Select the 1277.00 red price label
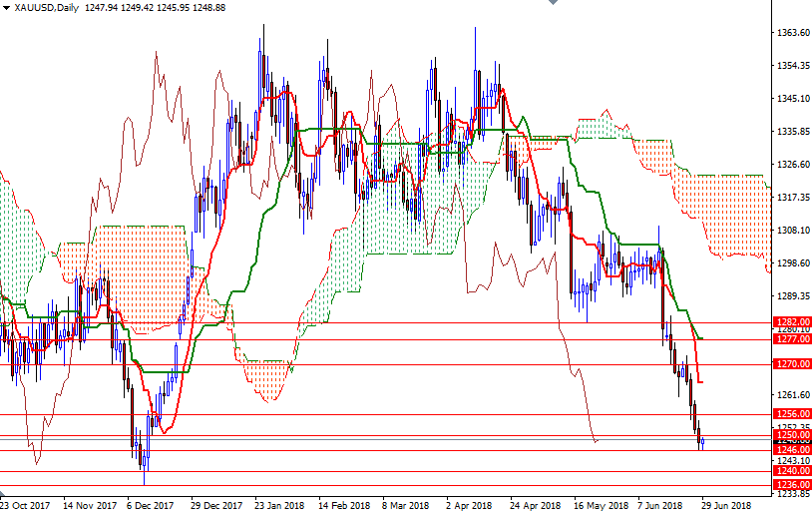 click(792, 339)
